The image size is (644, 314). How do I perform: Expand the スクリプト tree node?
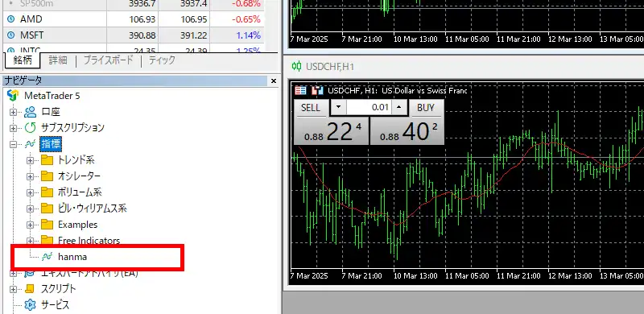click(x=13, y=289)
